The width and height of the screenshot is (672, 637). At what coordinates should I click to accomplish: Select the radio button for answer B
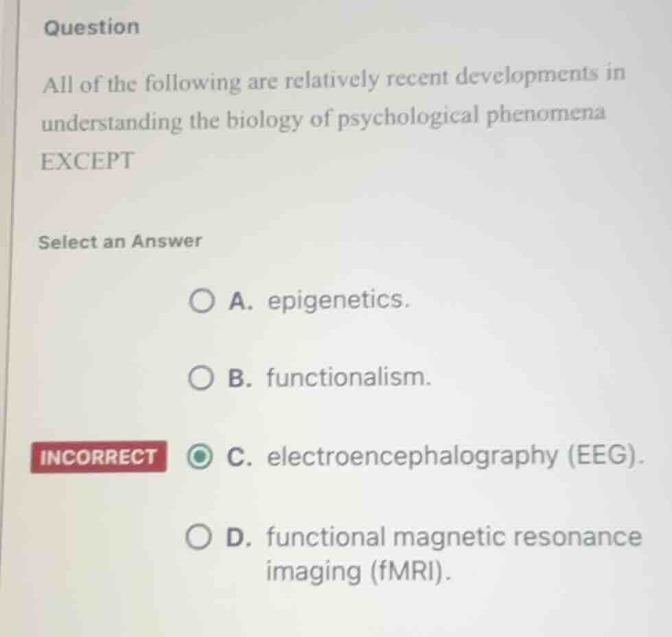(202, 378)
